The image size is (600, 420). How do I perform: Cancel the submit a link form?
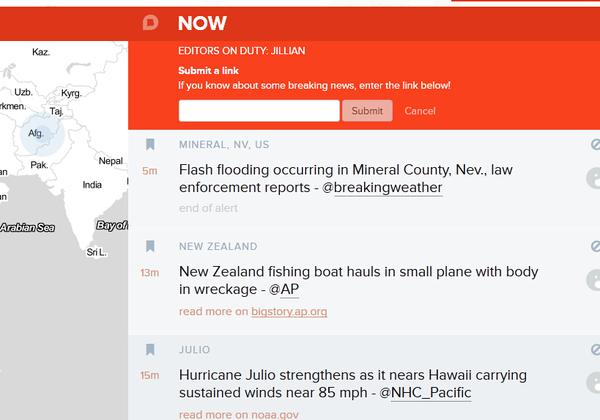tap(420, 111)
